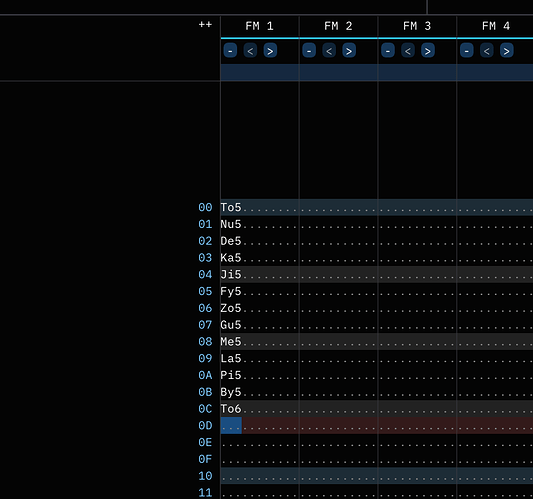Select note Gu5 in row 07
This screenshot has height=499, width=533.
coord(231,325)
